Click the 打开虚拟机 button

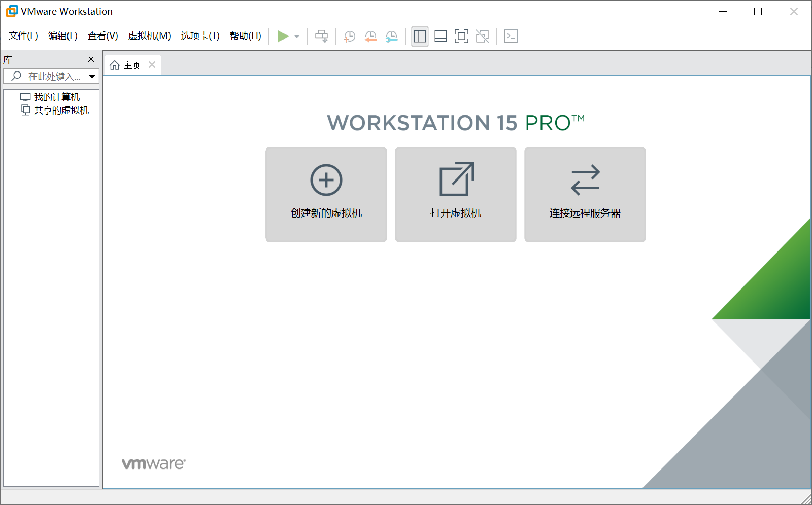pyautogui.click(x=456, y=194)
